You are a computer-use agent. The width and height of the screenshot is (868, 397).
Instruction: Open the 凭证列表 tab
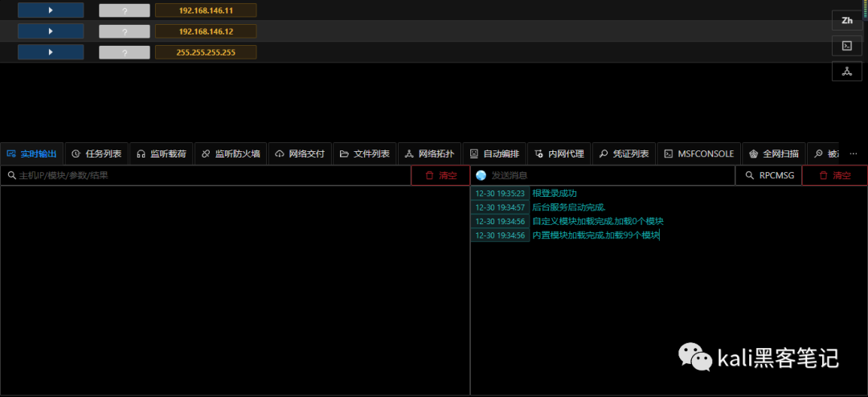[624, 154]
